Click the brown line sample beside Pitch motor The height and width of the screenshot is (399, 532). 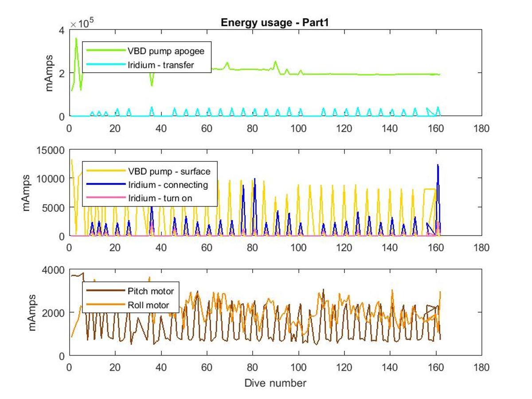tap(105, 291)
